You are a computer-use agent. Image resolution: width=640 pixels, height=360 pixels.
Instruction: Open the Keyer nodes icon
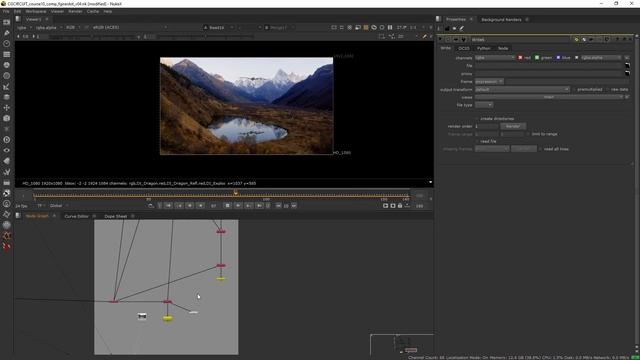pos(7,87)
